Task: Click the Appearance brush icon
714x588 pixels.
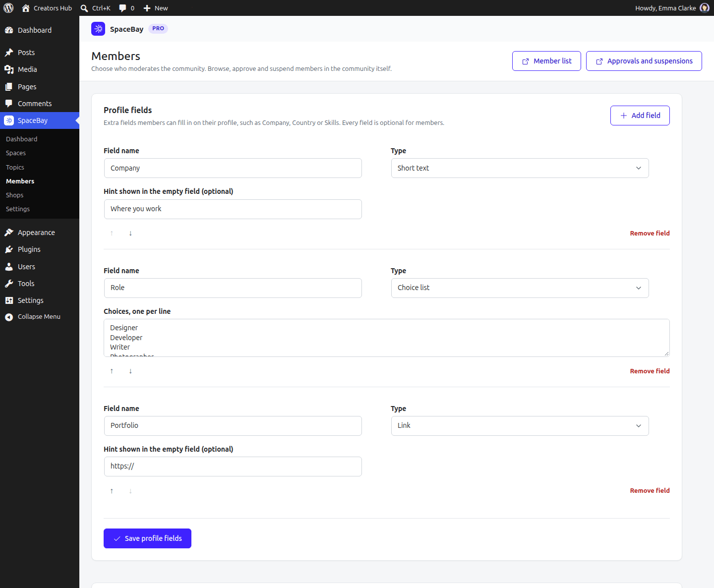Action: 9,233
